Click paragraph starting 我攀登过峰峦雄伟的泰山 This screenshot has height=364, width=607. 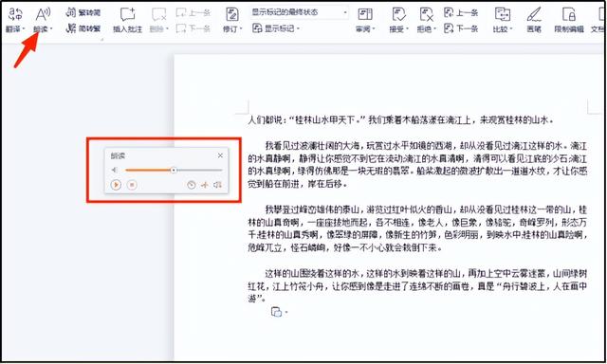[417, 228]
